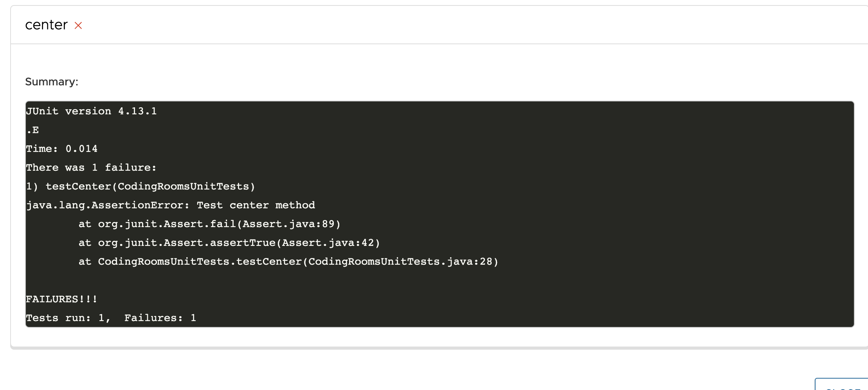The width and height of the screenshot is (868, 390).
Task: Select the testCenter(CodingRoomsUnitTests) failure entry
Action: (x=140, y=186)
